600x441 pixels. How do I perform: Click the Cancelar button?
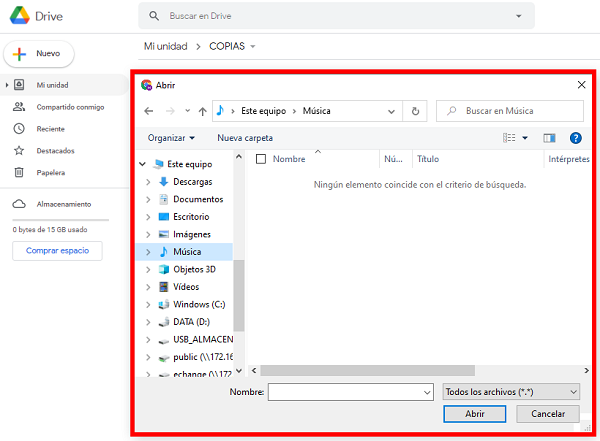click(547, 413)
